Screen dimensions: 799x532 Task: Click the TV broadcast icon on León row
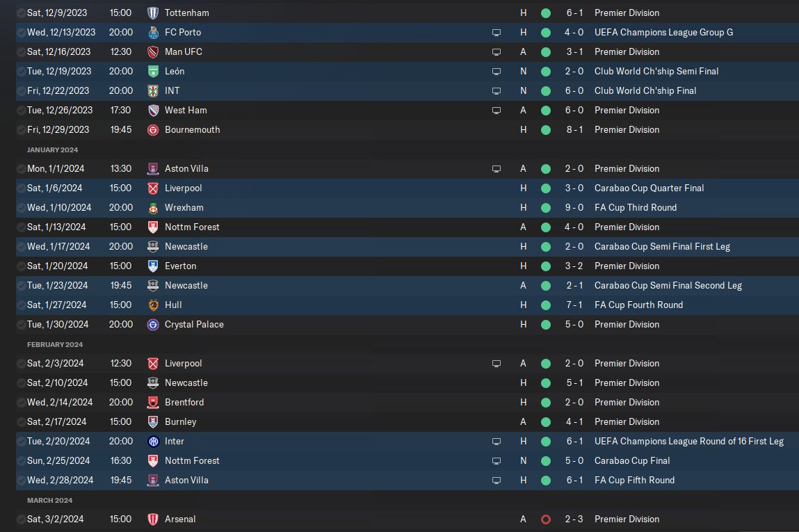point(497,72)
